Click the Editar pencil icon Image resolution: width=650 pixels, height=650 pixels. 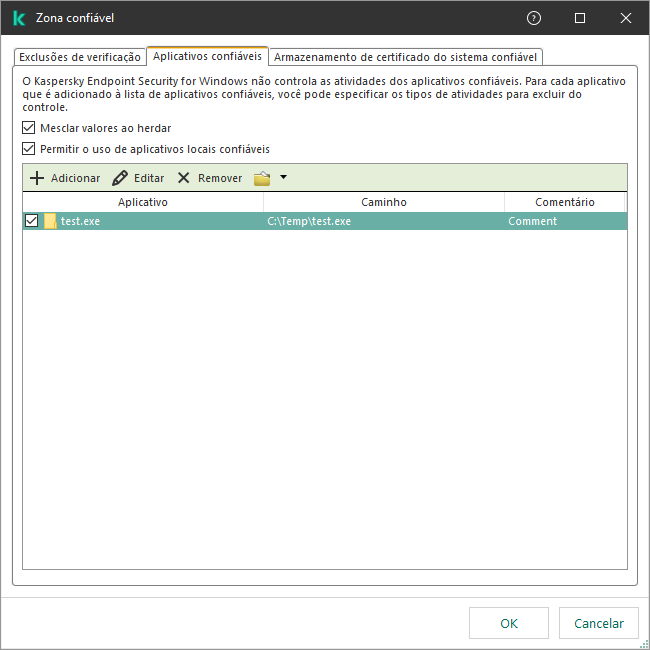[x=120, y=178]
